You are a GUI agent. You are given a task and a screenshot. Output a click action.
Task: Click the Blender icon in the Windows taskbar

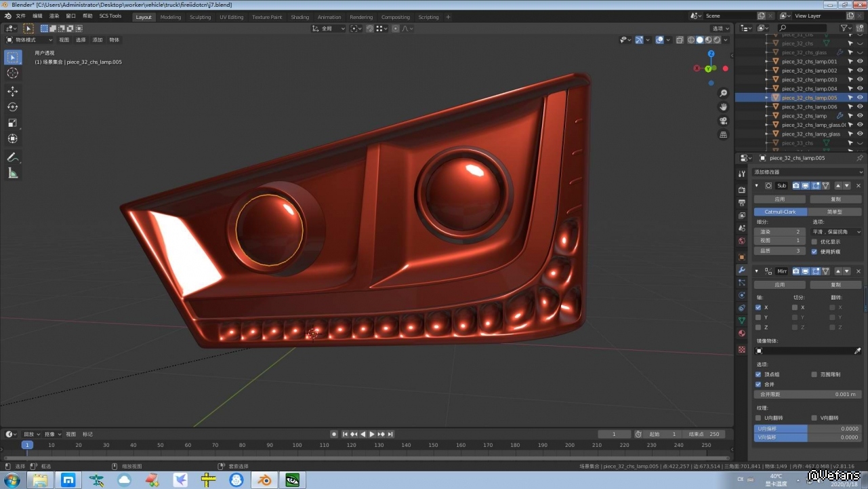tap(264, 480)
